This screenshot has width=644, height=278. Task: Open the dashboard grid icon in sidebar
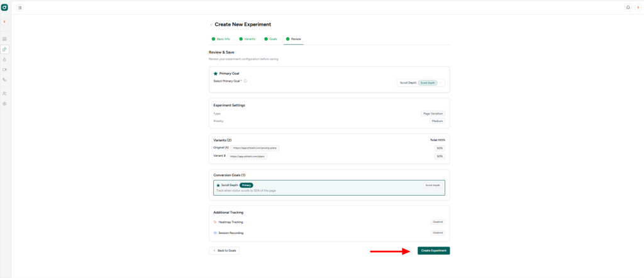click(x=4, y=39)
